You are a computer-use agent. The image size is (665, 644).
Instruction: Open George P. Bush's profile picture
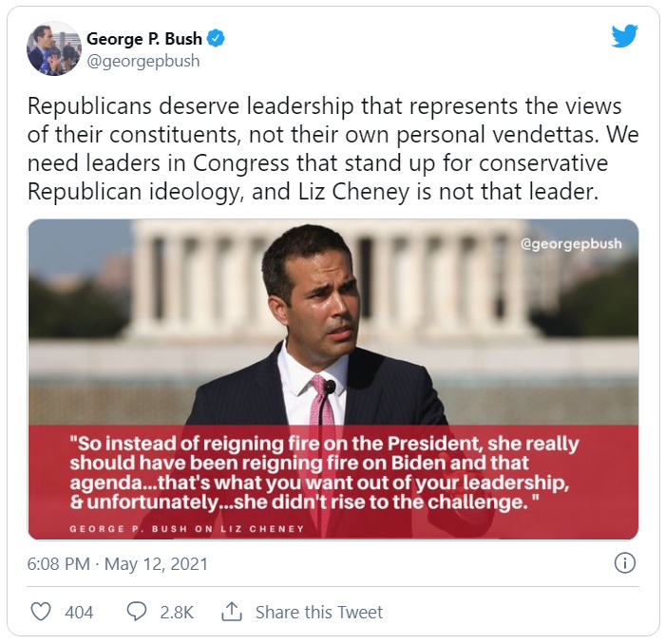[x=53, y=48]
